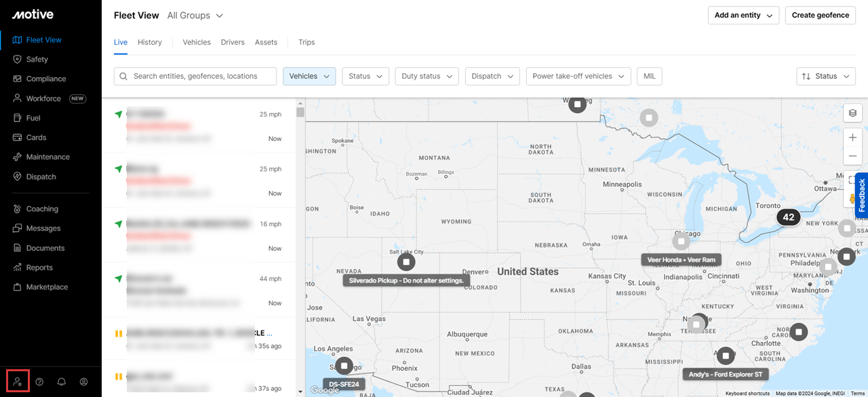Zoom out on the map
Image resolution: width=868 pixels, height=397 pixels.
click(852, 156)
